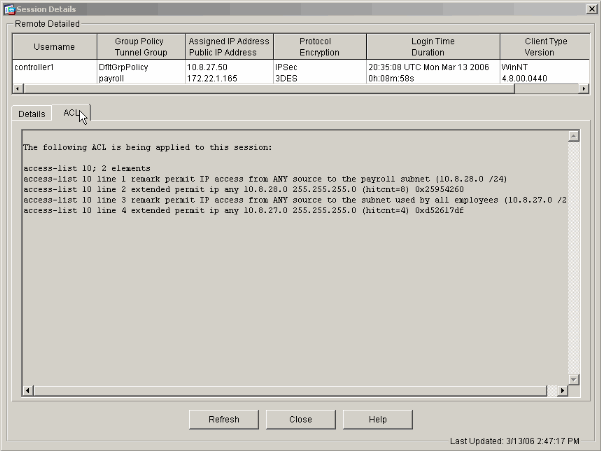601x451 pixels.
Task: Select the WinNT client type cell
Action: (x=545, y=72)
